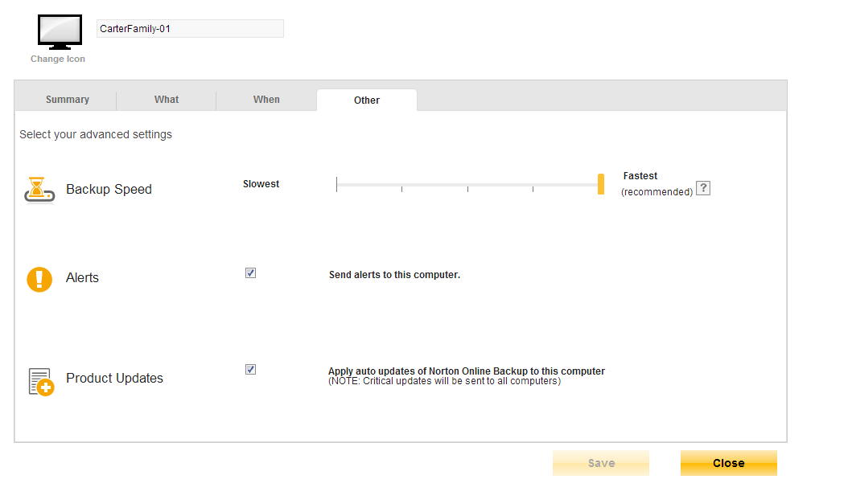Click the Backup Speed hourglass icon
Screen dimensions: 848x504
point(39,190)
